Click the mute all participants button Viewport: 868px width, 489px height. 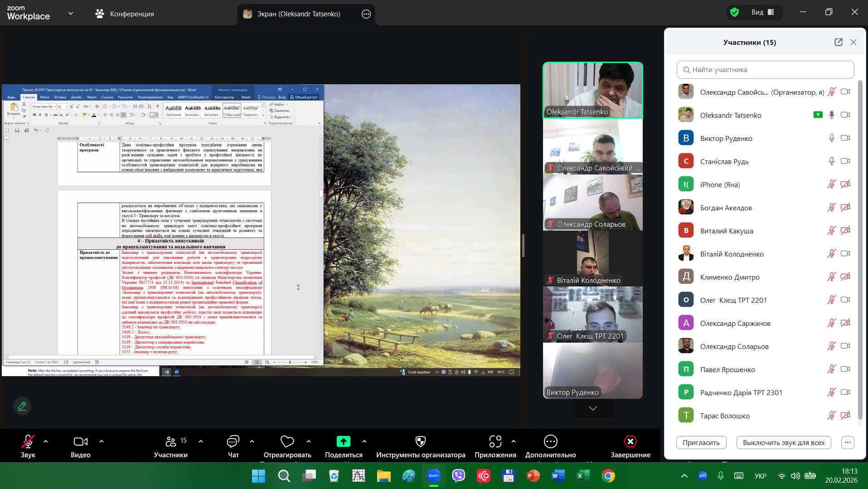[783, 443]
